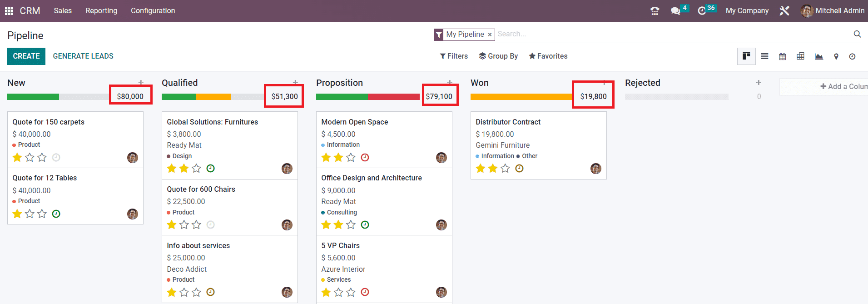The height and width of the screenshot is (304, 868).
Task: Switch to calendar view
Action: [x=782, y=56]
